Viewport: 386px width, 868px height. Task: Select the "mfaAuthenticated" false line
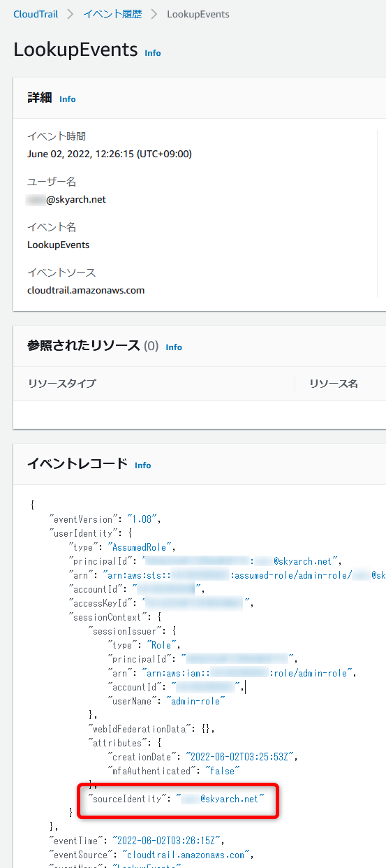[x=173, y=771]
